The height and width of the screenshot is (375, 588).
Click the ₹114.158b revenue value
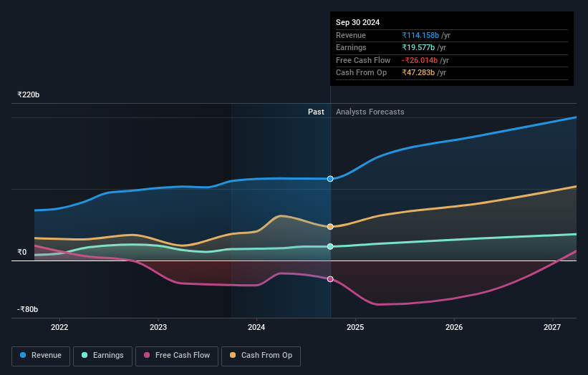(x=420, y=35)
